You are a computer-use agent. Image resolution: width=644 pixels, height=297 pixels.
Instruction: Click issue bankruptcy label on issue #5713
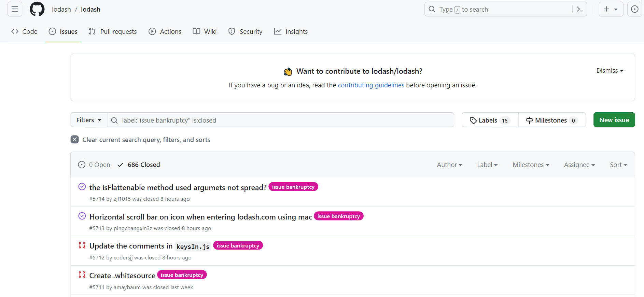tap(339, 216)
